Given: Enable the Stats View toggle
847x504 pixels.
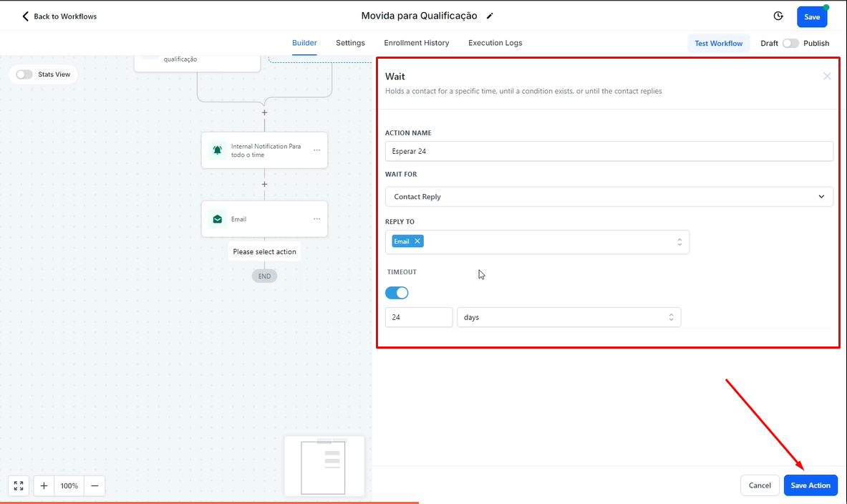Looking at the screenshot, I should tap(24, 74).
